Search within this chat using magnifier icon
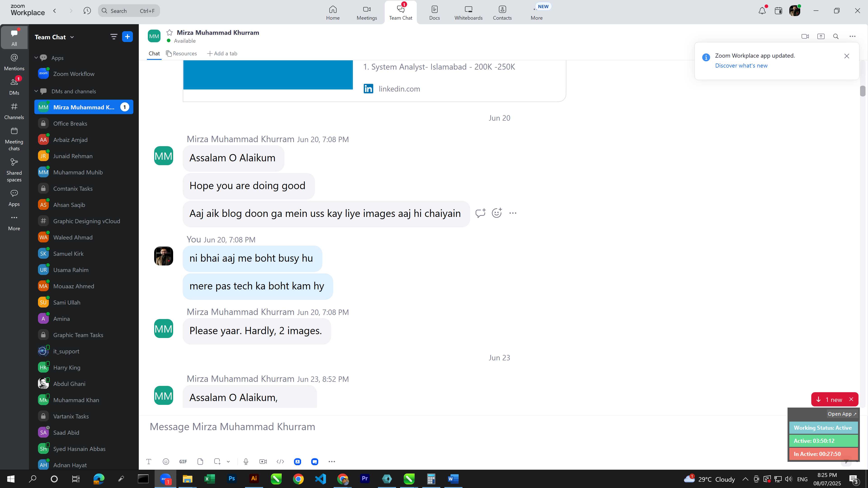 point(836,36)
